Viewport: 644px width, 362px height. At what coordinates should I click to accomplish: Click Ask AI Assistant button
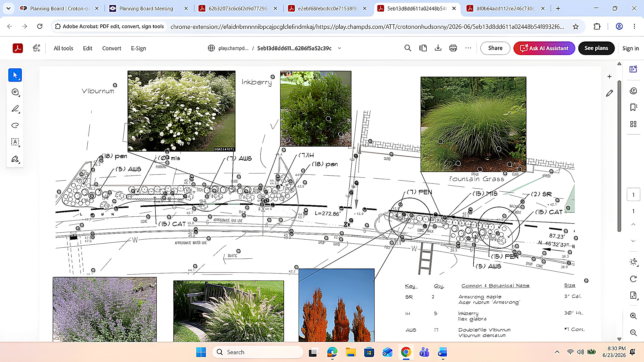(x=544, y=48)
